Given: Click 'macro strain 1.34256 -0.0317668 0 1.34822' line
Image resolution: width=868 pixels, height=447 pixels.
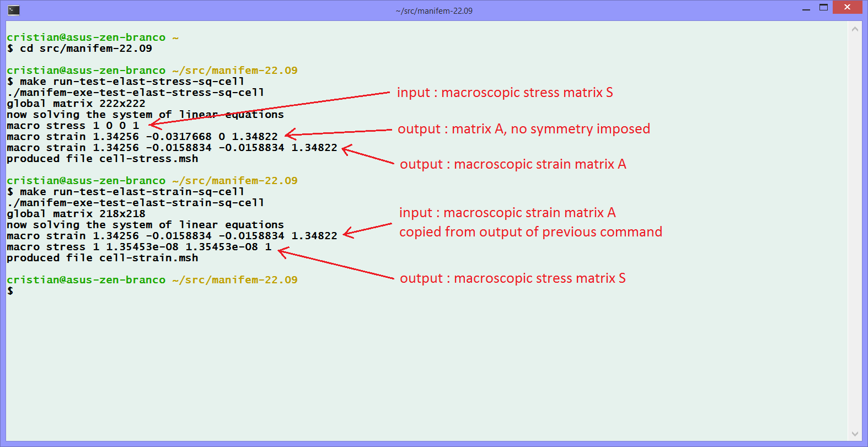Looking at the screenshot, I should point(142,137).
